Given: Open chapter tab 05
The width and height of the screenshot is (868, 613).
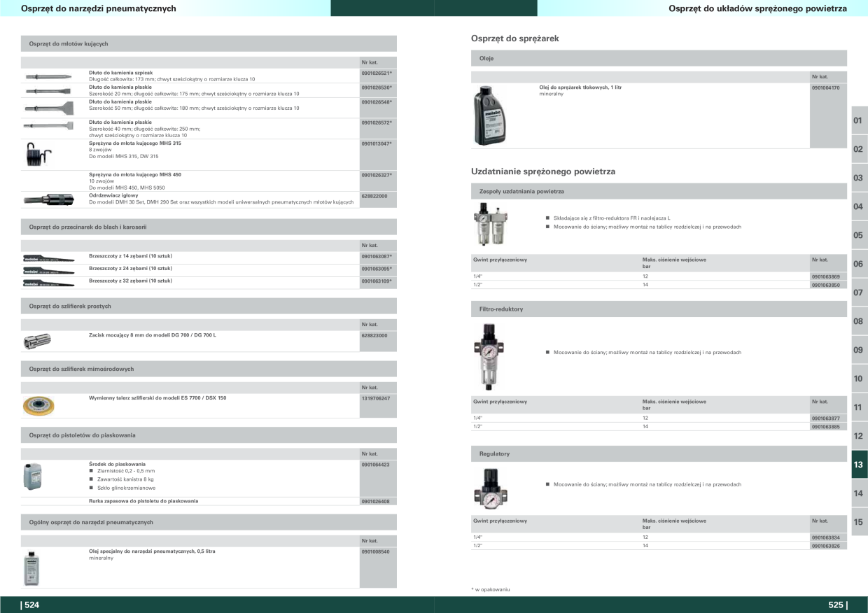Looking at the screenshot, I should pyautogui.click(x=859, y=235).
